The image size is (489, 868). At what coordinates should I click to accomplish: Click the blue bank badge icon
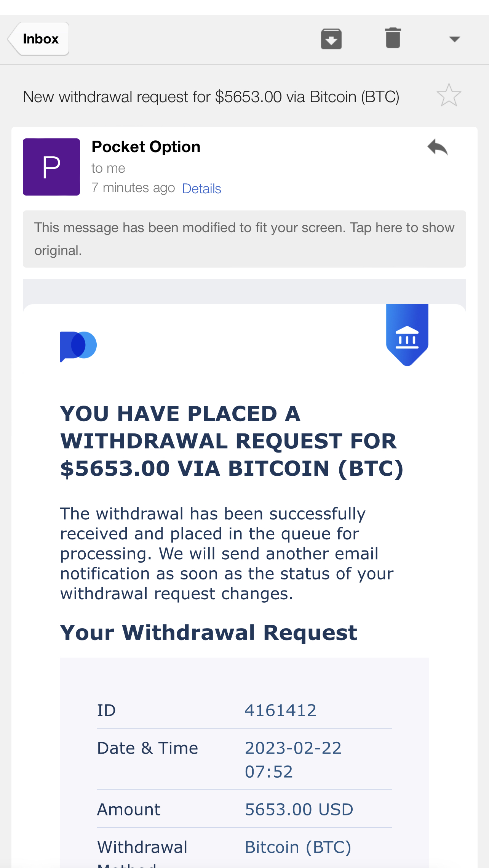coord(407,335)
